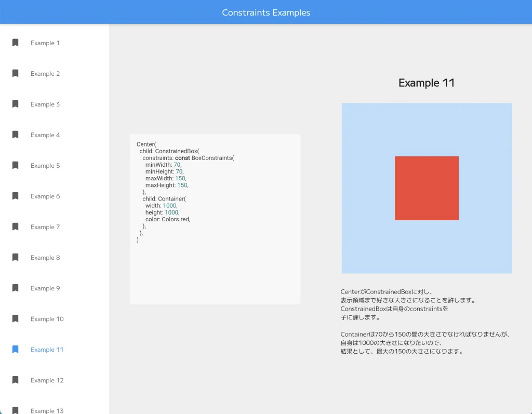Click the Example 11 heading
Viewport: 532px width, 414px height.
(x=427, y=83)
